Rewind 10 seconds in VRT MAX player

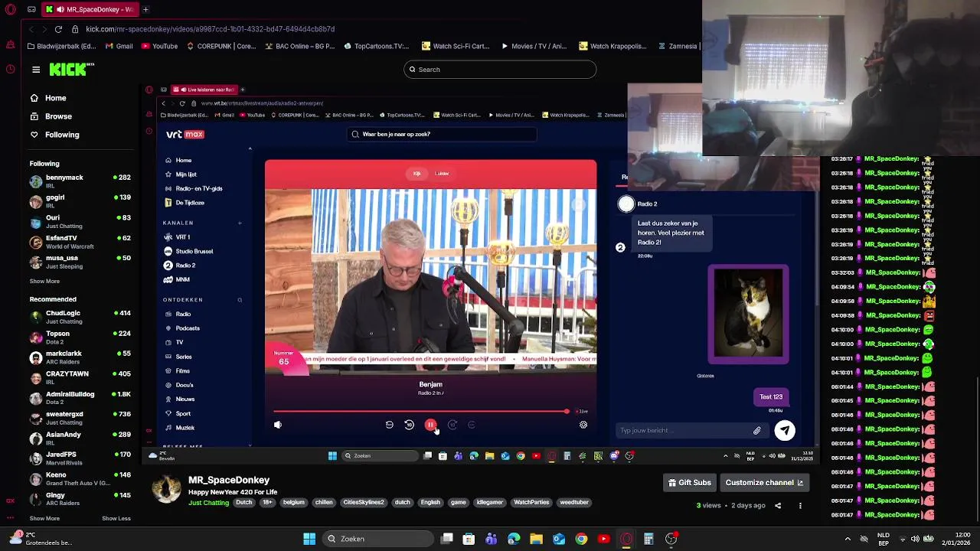click(409, 425)
